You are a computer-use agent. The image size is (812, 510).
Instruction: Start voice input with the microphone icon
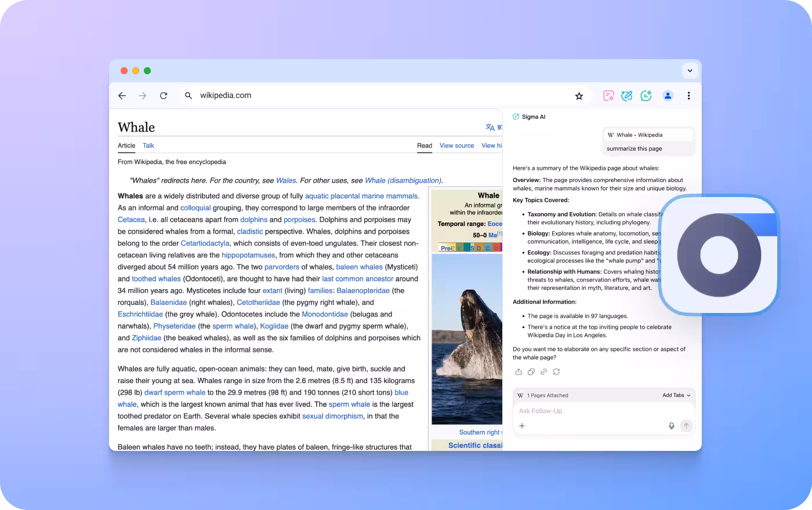[x=672, y=426]
